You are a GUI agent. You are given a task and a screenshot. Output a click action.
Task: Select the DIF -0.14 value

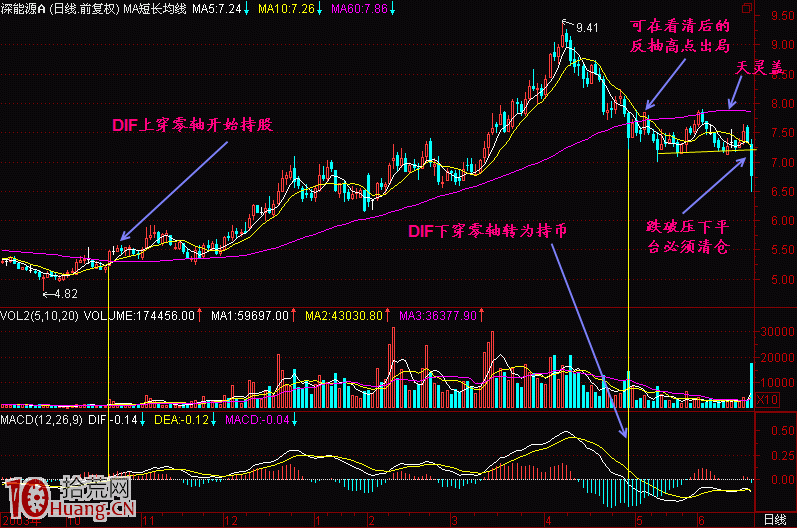(x=113, y=420)
